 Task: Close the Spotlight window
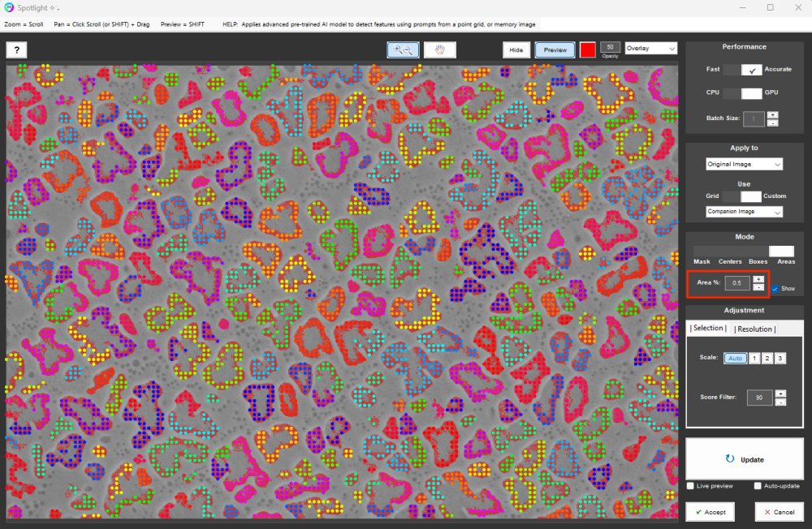[798, 8]
